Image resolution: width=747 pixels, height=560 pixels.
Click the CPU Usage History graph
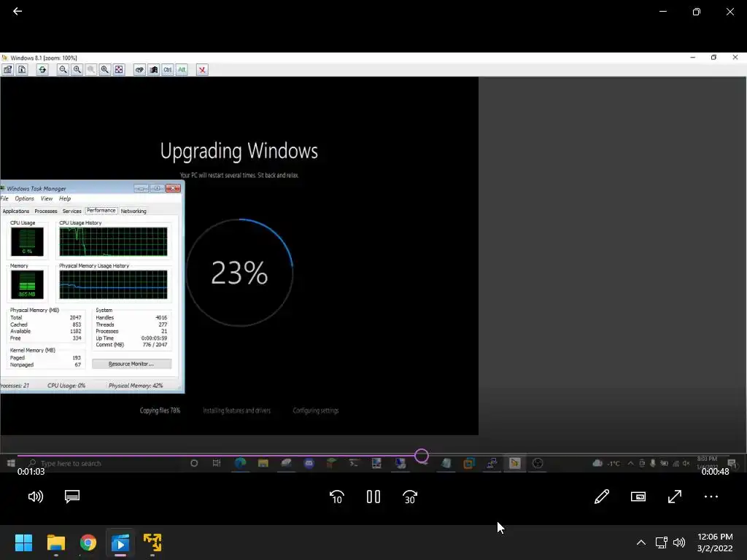tap(113, 241)
